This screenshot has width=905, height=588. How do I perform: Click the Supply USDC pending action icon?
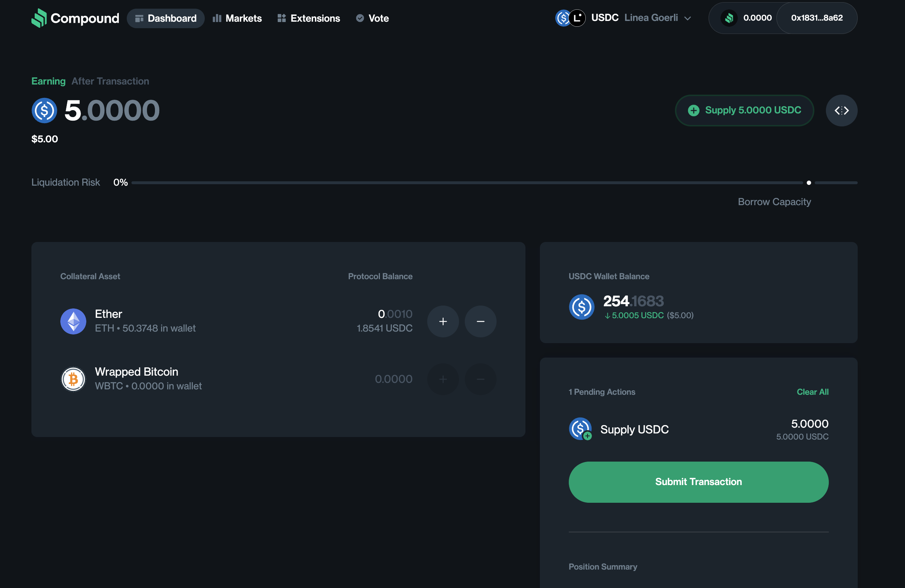(x=580, y=429)
